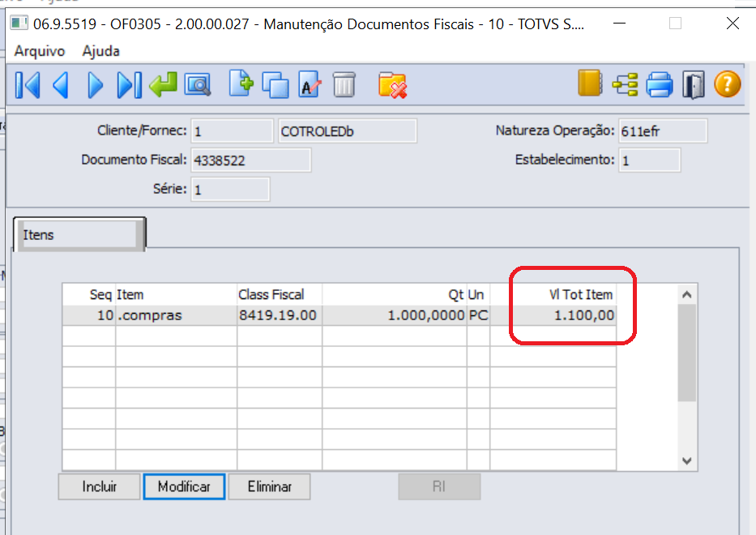The width and height of the screenshot is (756, 535).
Task: Click the window title bar app icon
Action: coord(19,24)
